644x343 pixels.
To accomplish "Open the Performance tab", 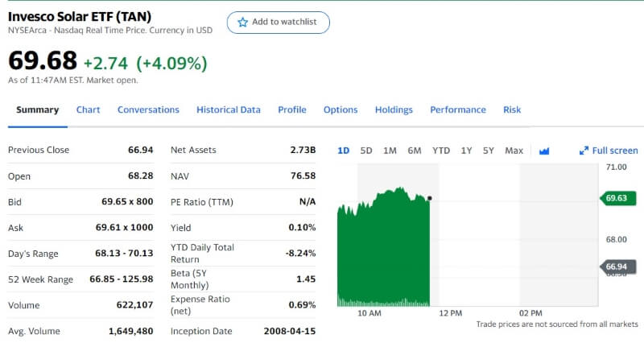I will [458, 110].
